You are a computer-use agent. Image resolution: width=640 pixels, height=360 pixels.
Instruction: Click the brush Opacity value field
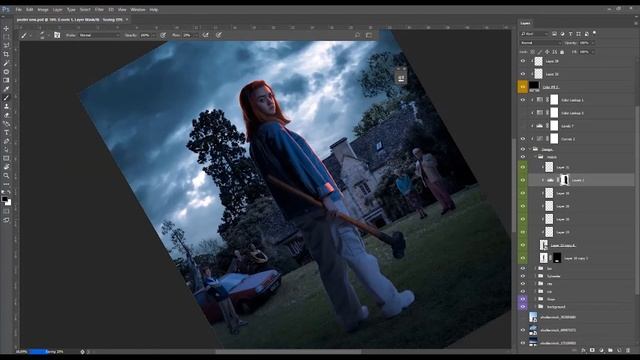145,36
